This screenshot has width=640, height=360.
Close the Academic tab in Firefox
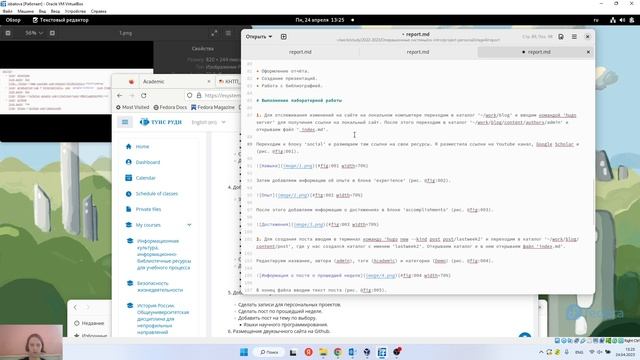tap(209, 82)
